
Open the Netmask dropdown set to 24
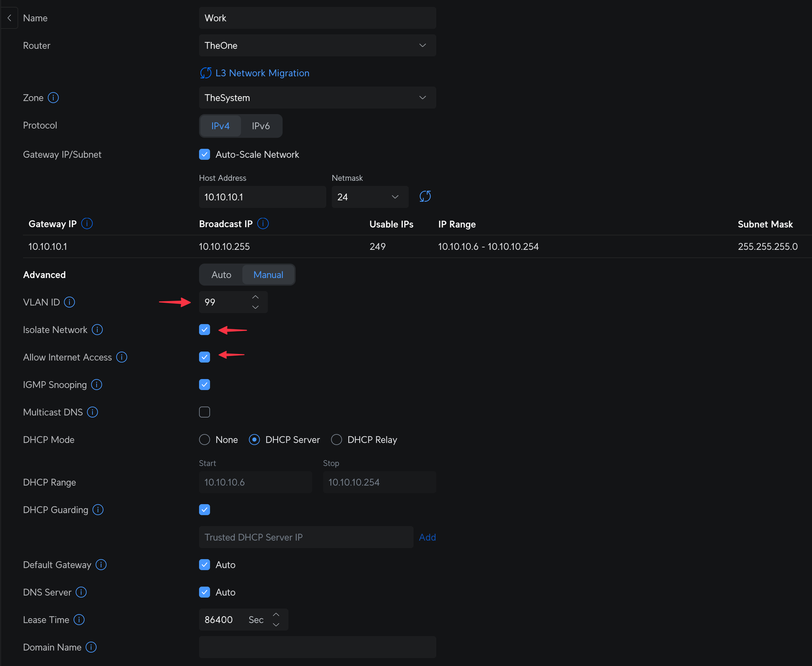pos(369,197)
